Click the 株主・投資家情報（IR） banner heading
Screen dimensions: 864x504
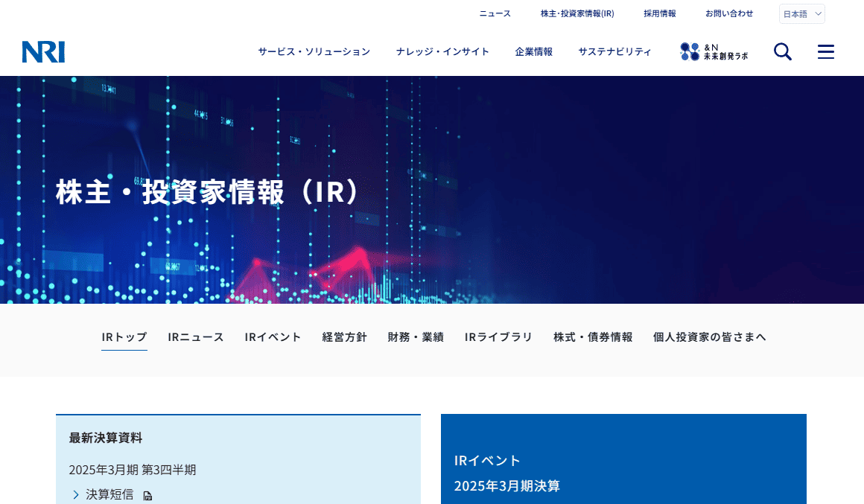coord(209,191)
